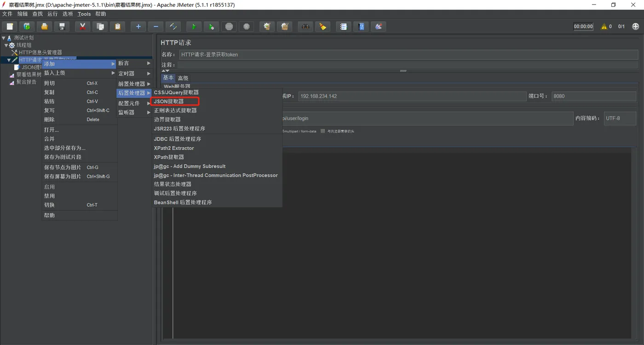This screenshot has height=345, width=644.
Task: Expand the 断言 submenu
Action: click(x=134, y=63)
